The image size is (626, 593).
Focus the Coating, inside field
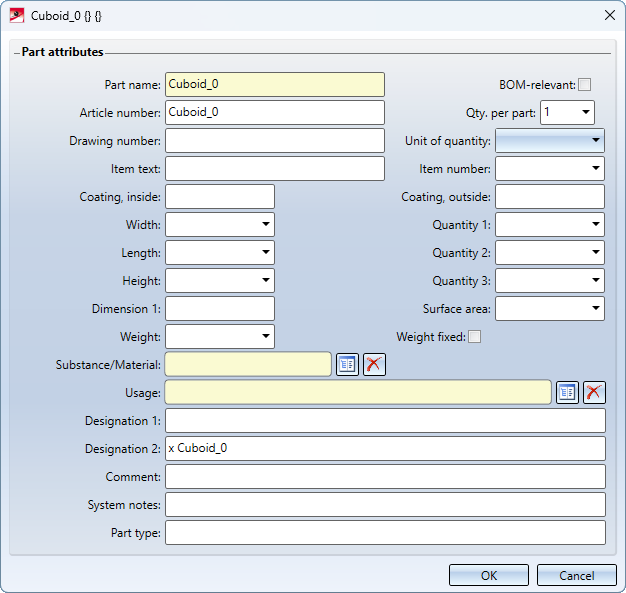click(220, 196)
